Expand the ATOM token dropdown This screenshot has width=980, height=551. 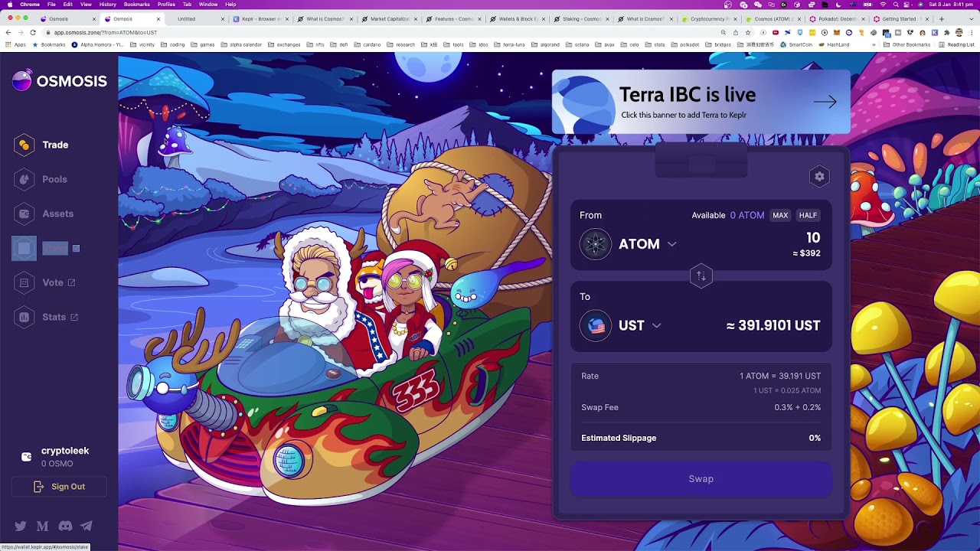pos(672,244)
